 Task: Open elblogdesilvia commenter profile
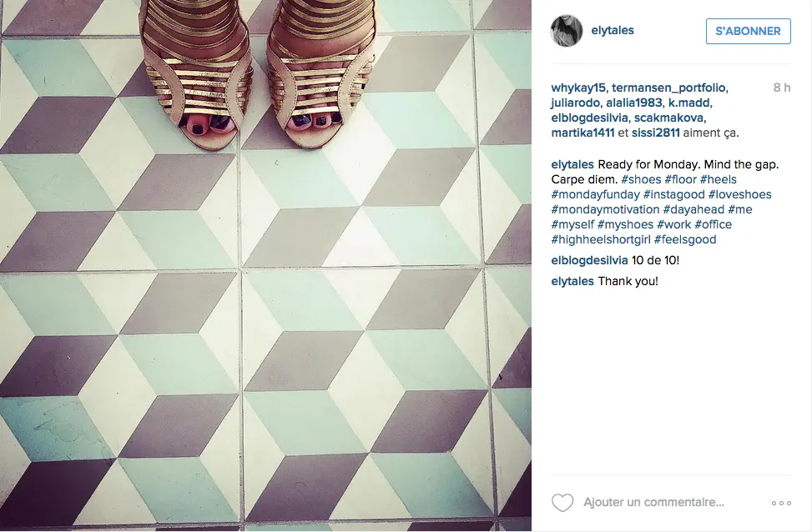tap(589, 260)
